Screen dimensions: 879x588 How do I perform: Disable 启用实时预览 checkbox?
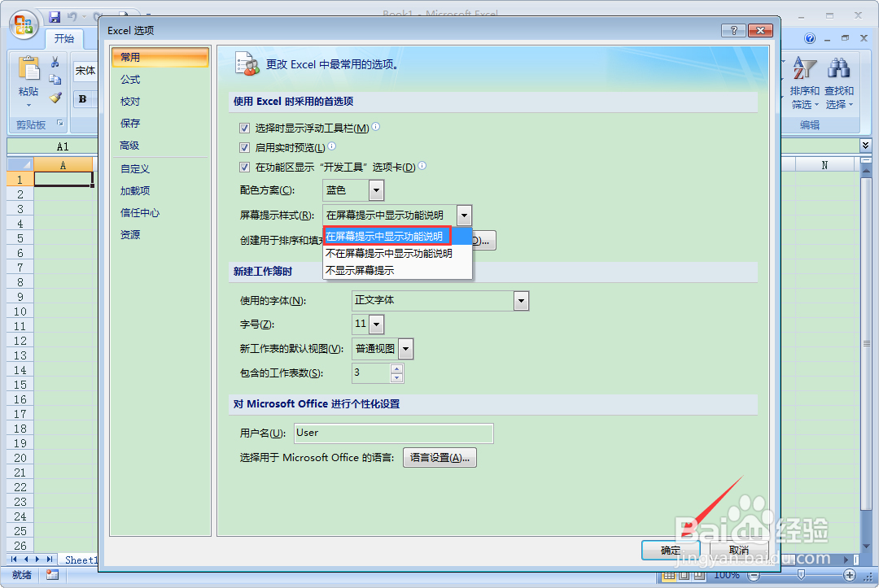pyautogui.click(x=244, y=147)
